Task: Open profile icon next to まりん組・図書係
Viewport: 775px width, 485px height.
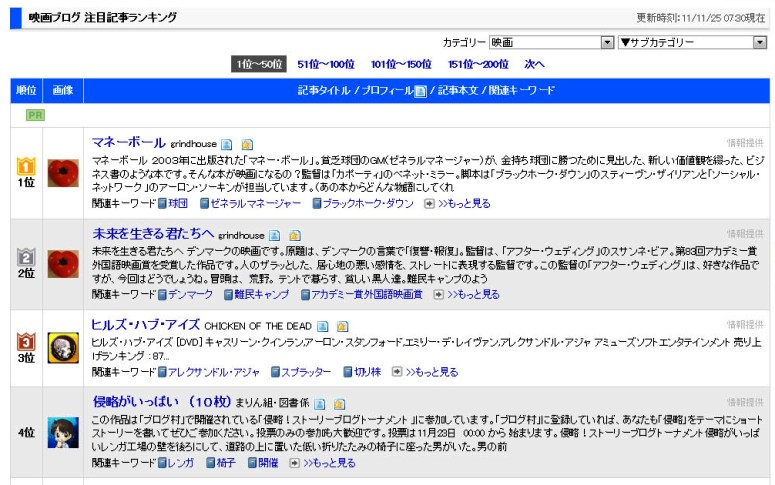Action: 320,404
